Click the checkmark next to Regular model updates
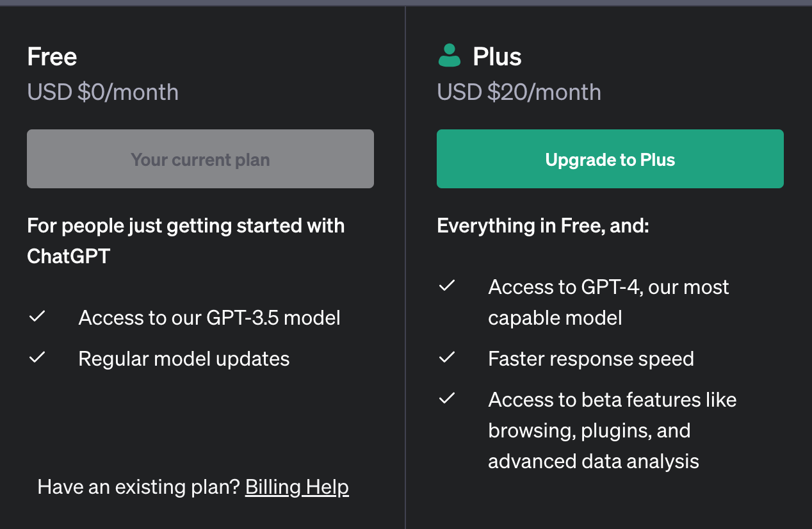812x529 pixels. (37, 357)
